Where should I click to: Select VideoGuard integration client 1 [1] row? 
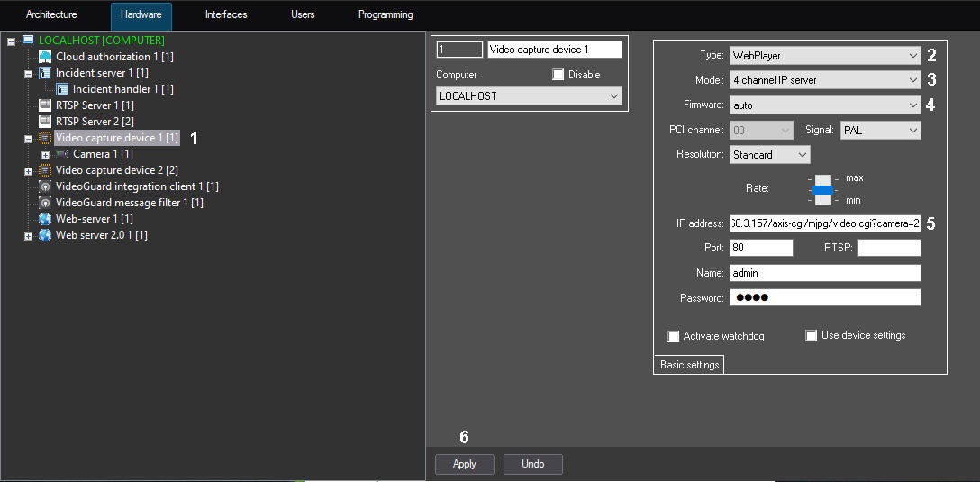click(x=137, y=186)
